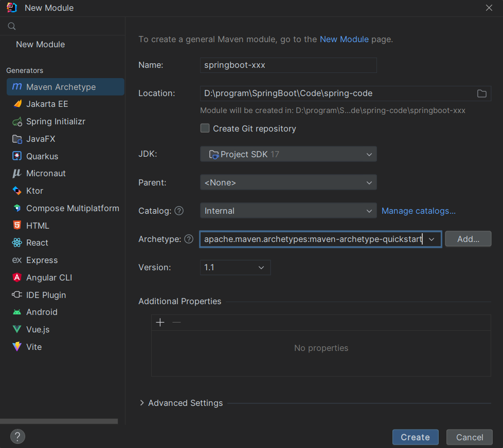Remove property with the minus icon
Screen dimensions: 503x448
click(176, 322)
